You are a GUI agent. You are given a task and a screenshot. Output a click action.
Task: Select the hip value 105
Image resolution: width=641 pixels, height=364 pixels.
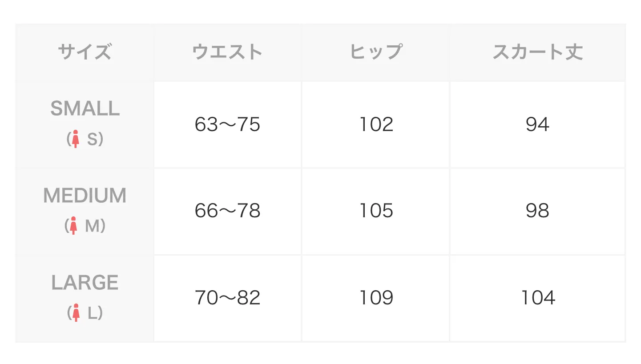(x=376, y=211)
